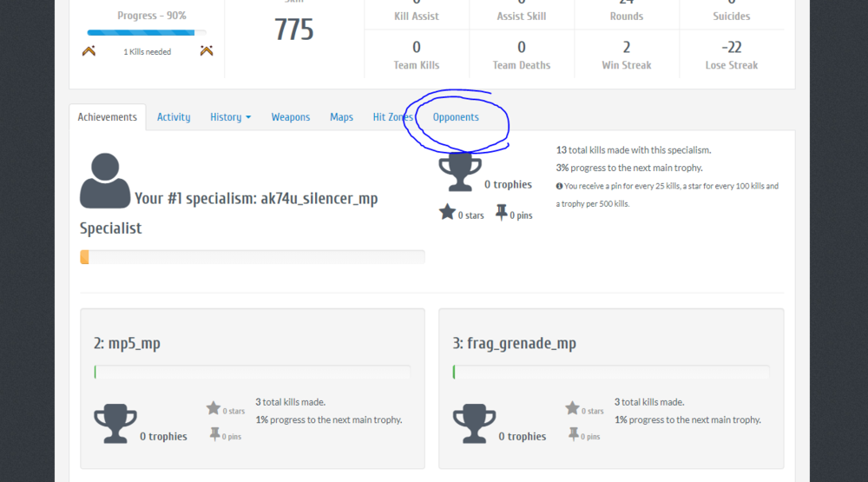Click the pin icon in ak74u specialism

coord(501,212)
